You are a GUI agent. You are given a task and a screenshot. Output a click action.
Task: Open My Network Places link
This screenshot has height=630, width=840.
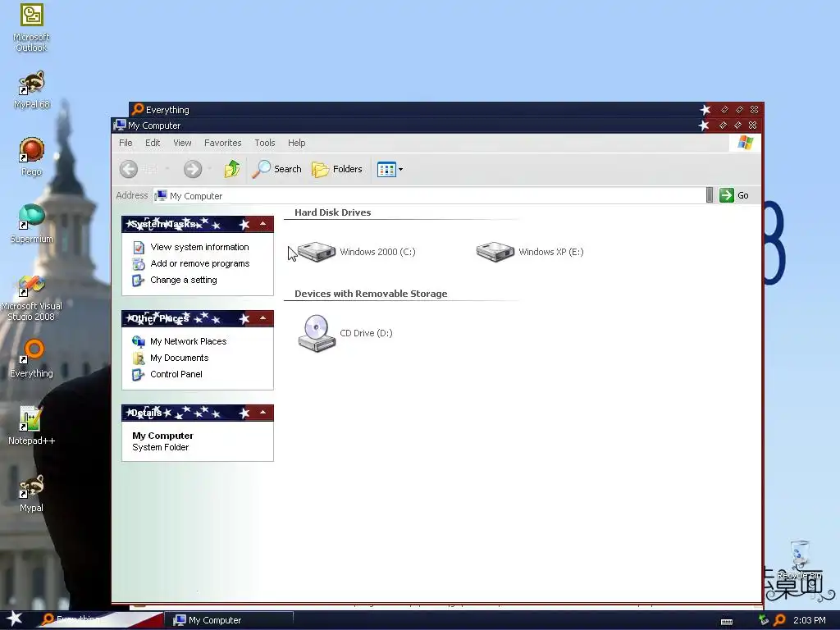(x=188, y=341)
